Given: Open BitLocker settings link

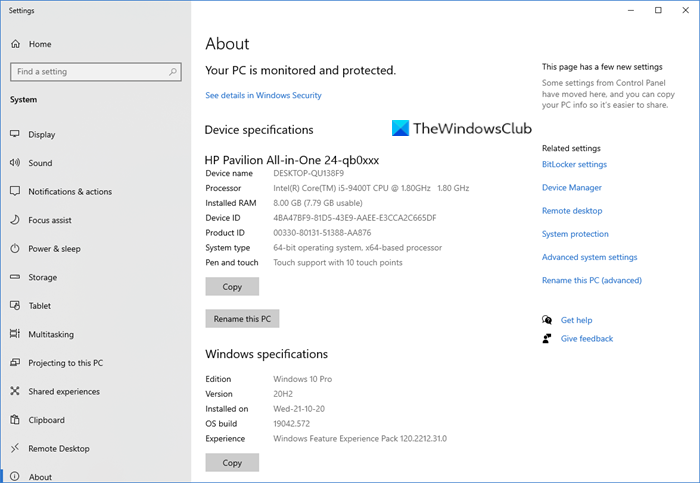Looking at the screenshot, I should pyautogui.click(x=574, y=164).
